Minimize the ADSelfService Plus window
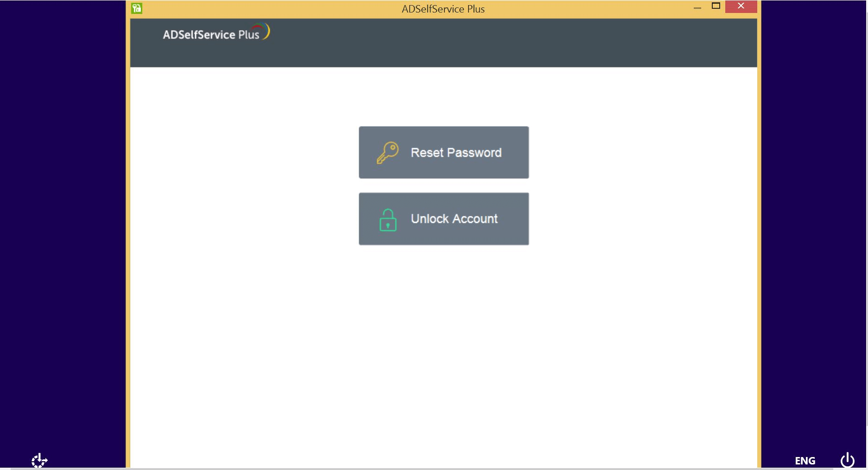Screen dimensions: 868x470 697,8
